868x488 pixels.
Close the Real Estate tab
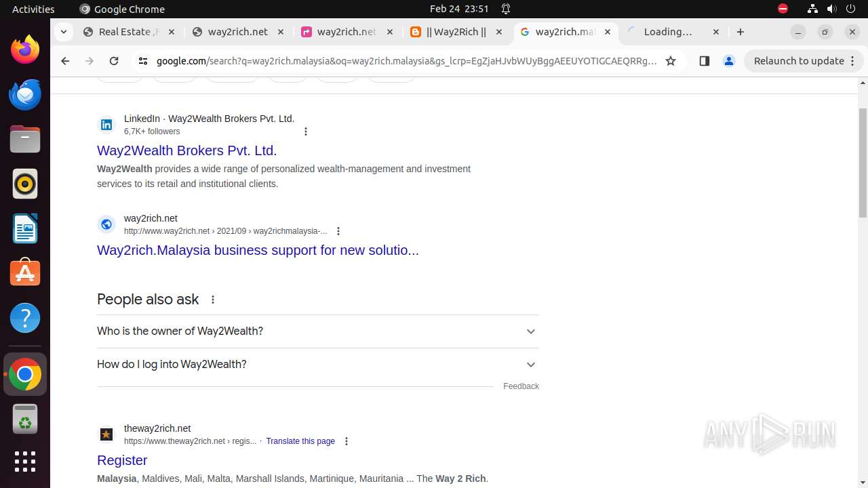click(171, 32)
